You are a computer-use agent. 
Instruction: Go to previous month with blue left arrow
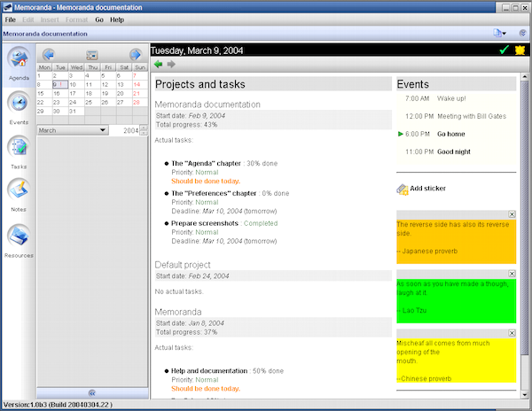point(49,55)
